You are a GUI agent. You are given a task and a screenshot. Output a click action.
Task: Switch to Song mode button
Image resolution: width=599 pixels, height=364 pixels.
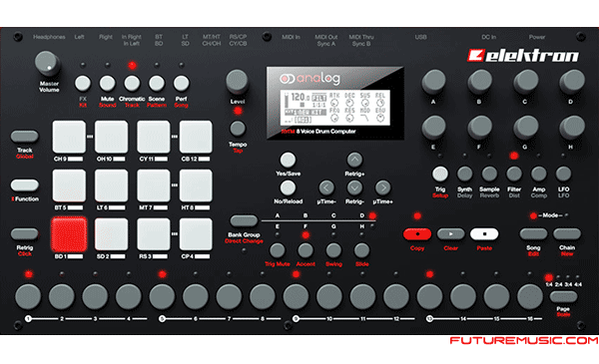click(533, 234)
